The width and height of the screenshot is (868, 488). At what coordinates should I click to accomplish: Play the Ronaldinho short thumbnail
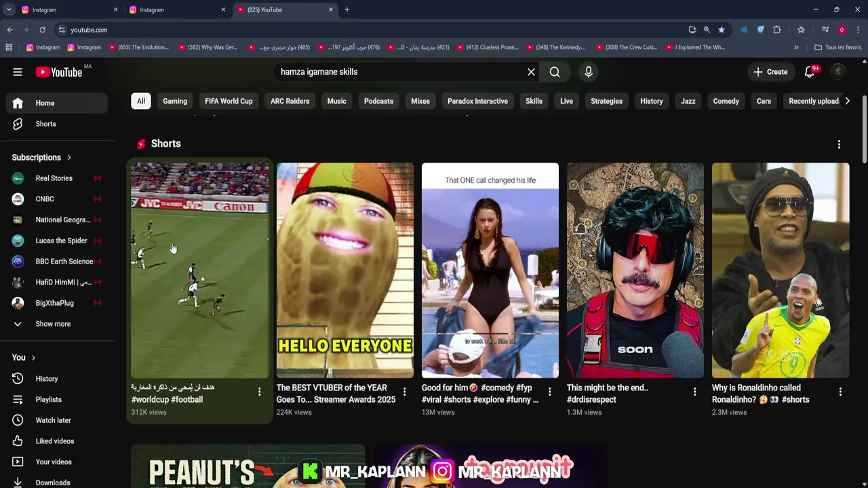click(x=781, y=270)
